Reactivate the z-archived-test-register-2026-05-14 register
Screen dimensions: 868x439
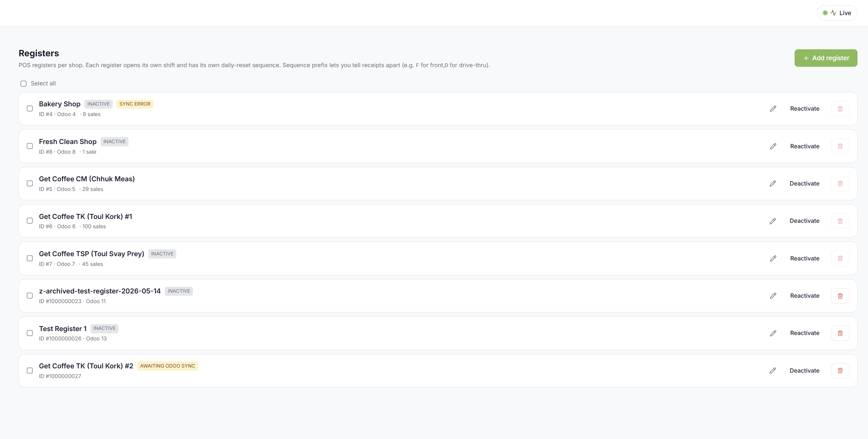pyautogui.click(x=805, y=296)
